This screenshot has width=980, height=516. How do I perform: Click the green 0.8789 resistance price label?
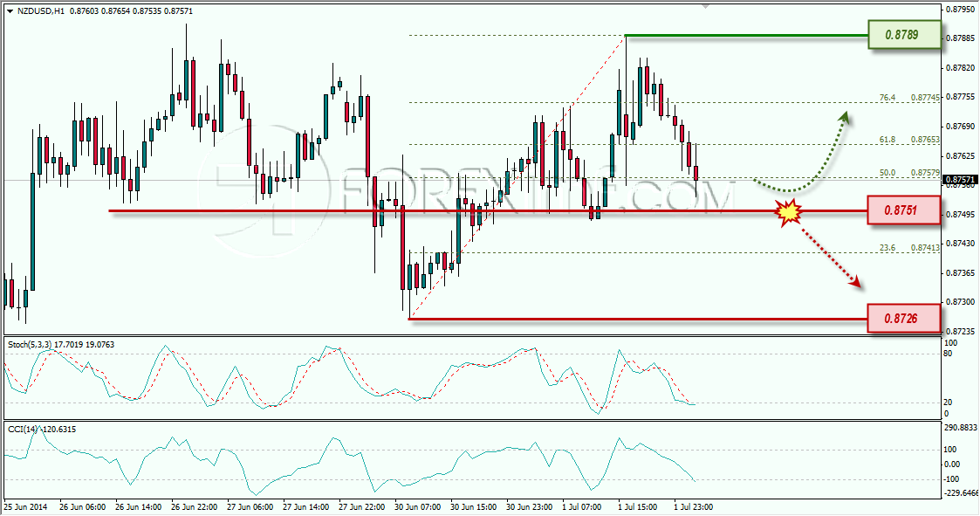904,35
